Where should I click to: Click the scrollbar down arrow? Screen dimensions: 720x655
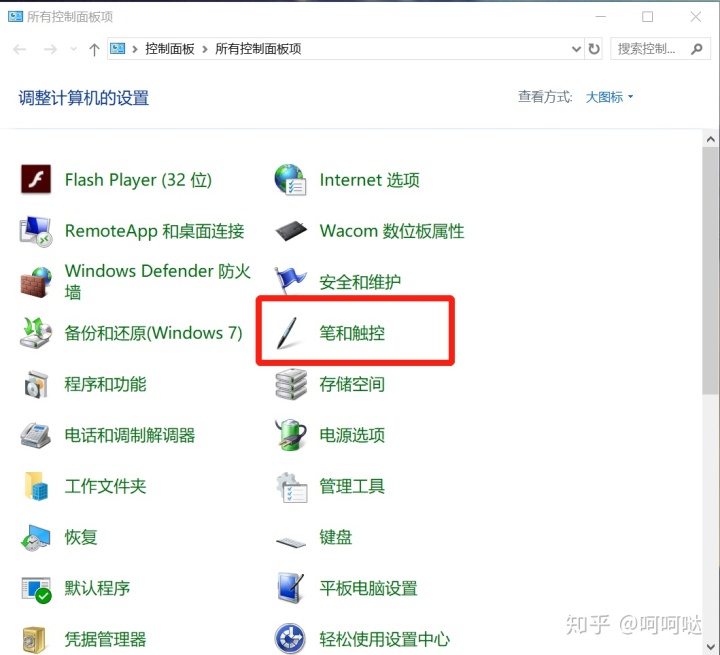pyautogui.click(x=711, y=647)
